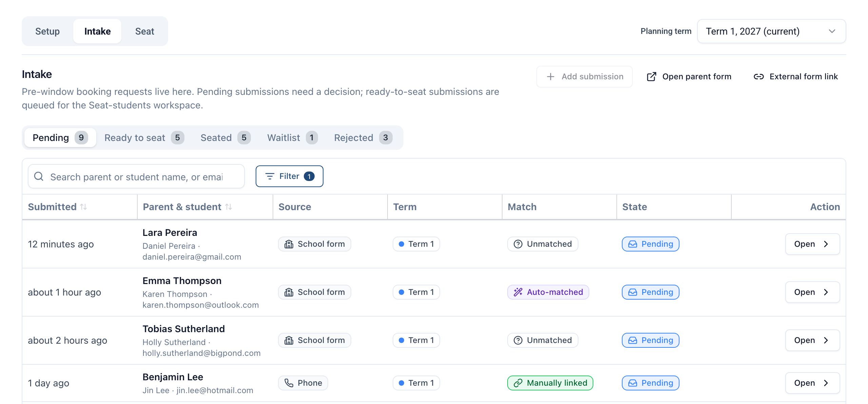Click the email karen.thompson@outlook.com
Screen dimensions: 868x404
point(201,305)
